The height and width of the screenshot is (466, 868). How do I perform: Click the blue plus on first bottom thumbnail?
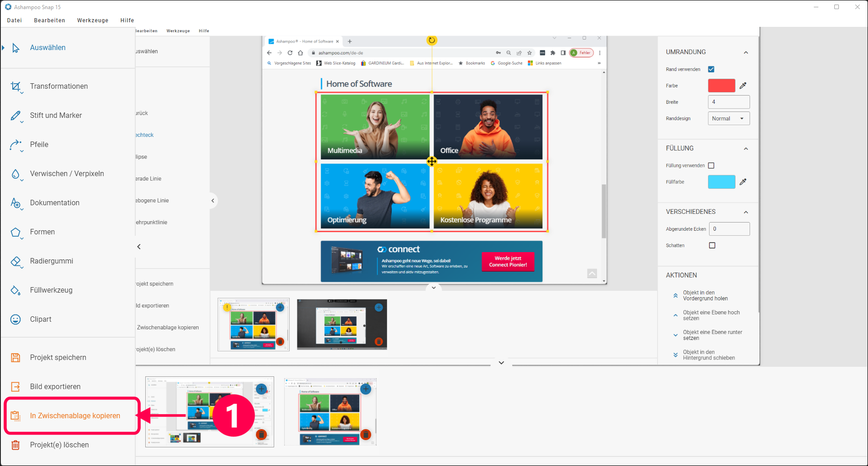(x=261, y=389)
